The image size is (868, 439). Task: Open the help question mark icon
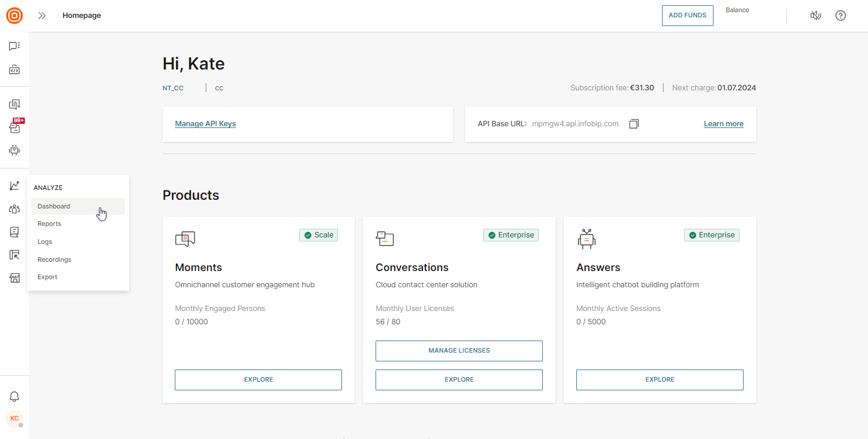(x=841, y=16)
